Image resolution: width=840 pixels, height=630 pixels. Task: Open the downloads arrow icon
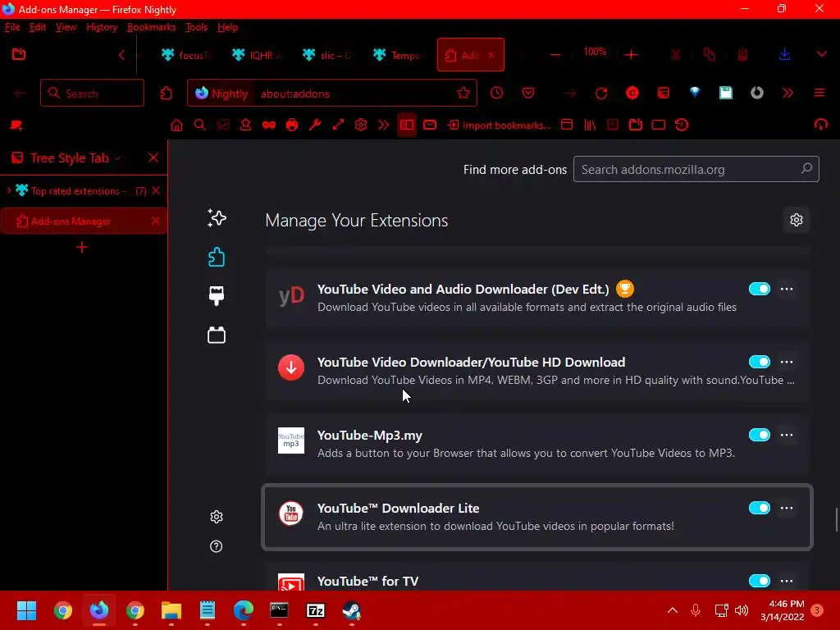point(784,54)
